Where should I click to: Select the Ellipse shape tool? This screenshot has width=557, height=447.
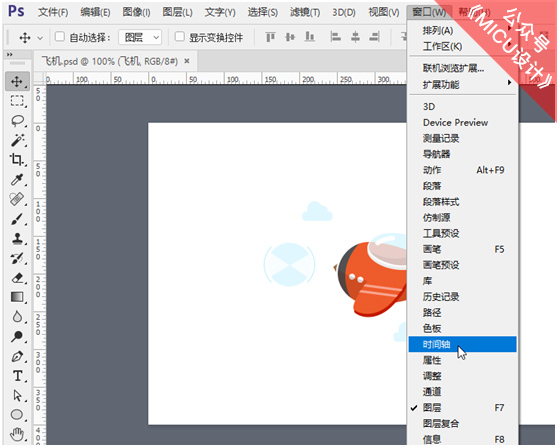(x=17, y=415)
